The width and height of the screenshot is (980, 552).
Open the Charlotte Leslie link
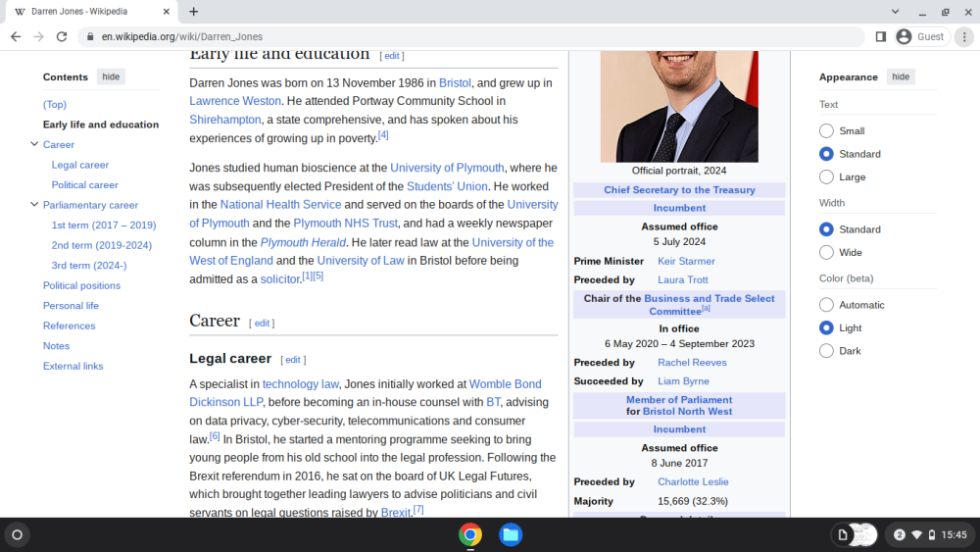(x=693, y=482)
